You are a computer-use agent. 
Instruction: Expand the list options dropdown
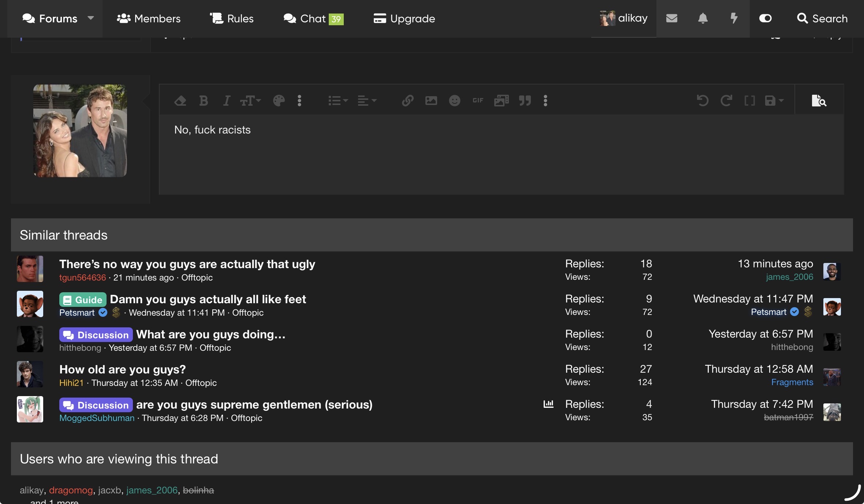tap(338, 101)
